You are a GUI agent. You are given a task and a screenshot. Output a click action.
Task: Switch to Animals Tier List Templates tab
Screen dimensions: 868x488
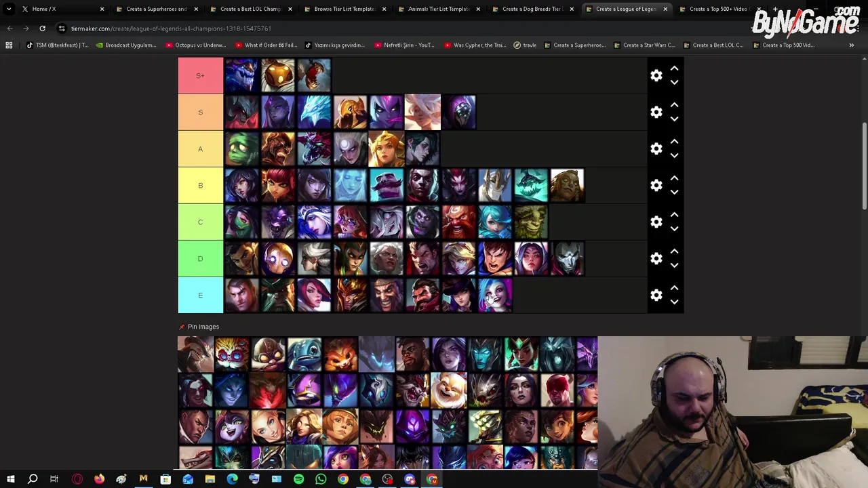[x=438, y=9]
